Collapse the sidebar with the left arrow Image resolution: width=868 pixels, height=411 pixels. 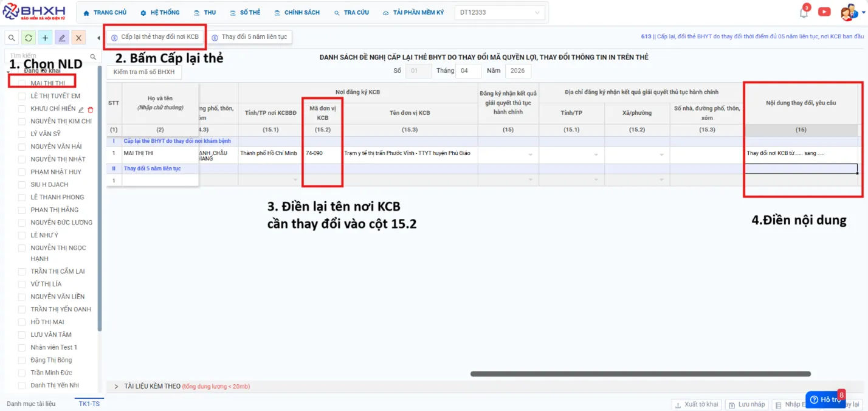click(x=98, y=38)
